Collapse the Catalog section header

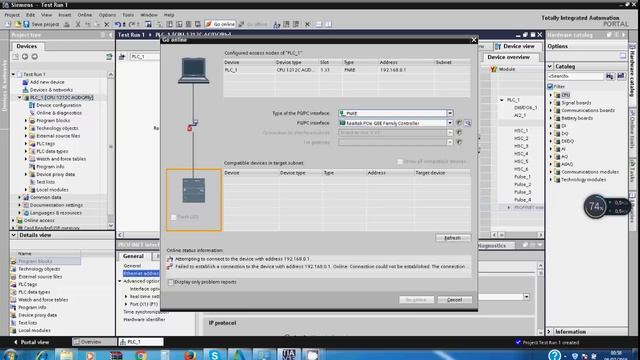pyautogui.click(x=550, y=66)
